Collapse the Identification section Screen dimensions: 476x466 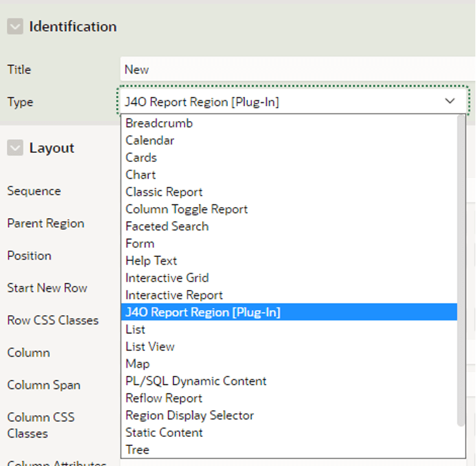(15, 27)
